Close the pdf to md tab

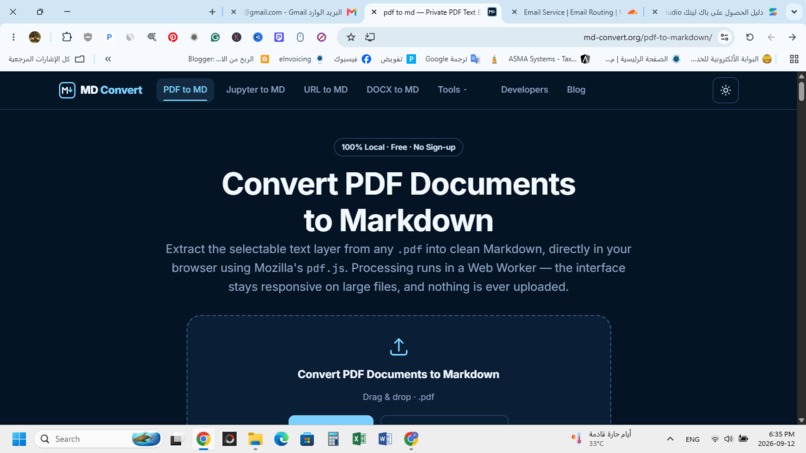coord(374,12)
